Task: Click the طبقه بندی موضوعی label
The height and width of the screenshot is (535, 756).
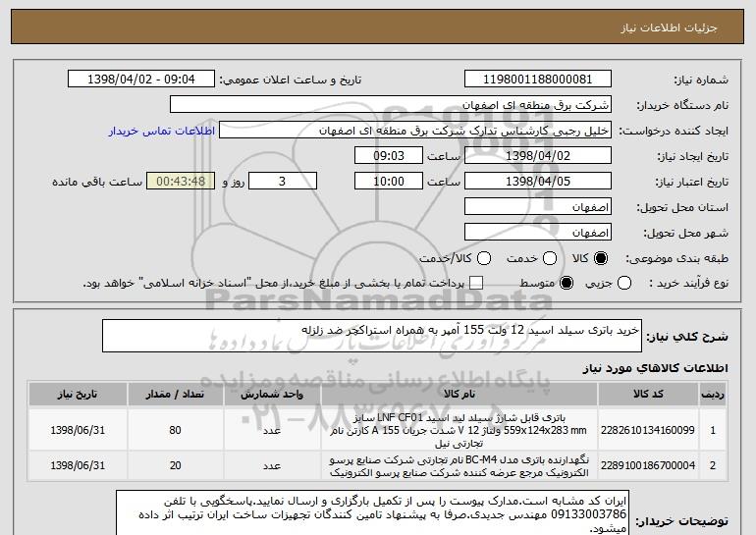Action: click(676, 259)
